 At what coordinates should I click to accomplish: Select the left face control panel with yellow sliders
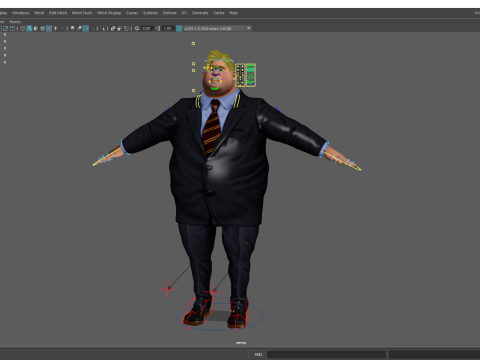click(x=240, y=75)
